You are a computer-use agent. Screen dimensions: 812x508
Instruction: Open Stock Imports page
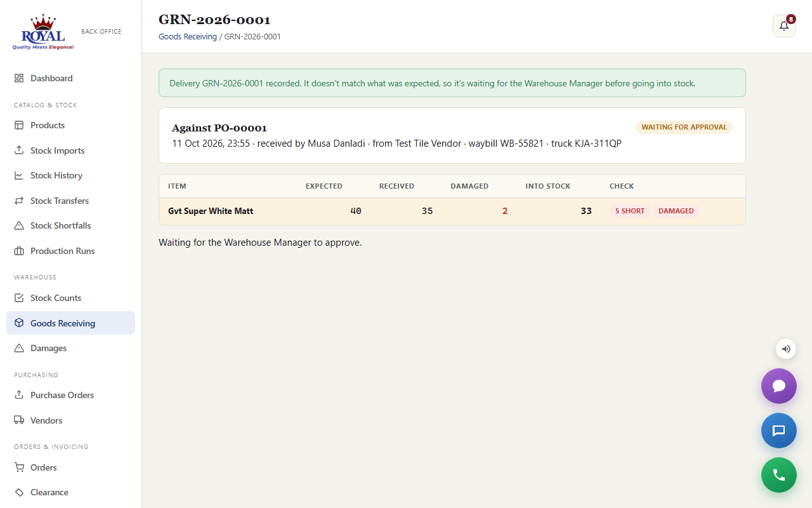coord(70,150)
